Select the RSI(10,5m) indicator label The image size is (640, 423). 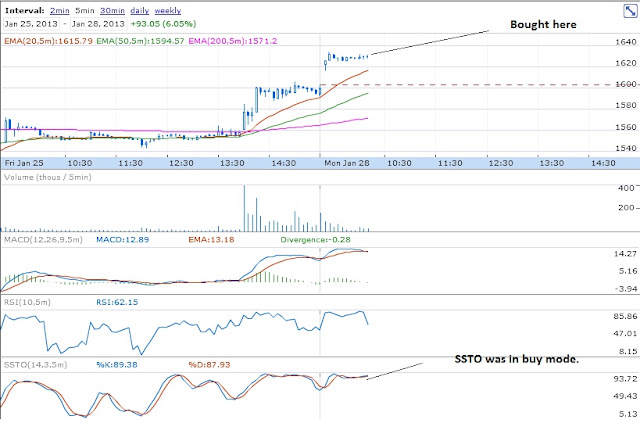(x=27, y=302)
